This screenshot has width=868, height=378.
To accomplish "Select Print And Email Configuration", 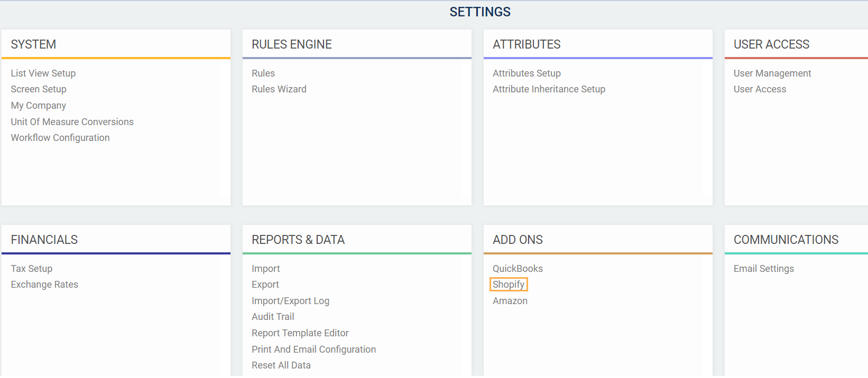I will [313, 349].
